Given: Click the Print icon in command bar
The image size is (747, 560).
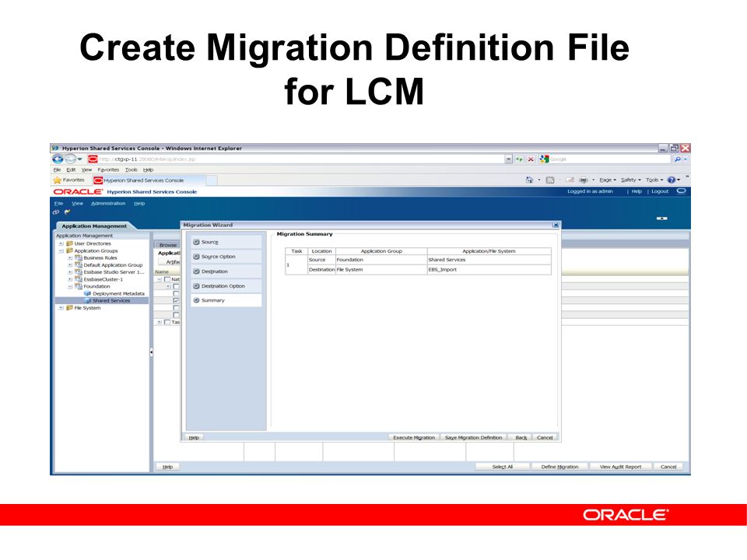Looking at the screenshot, I should coord(583,180).
